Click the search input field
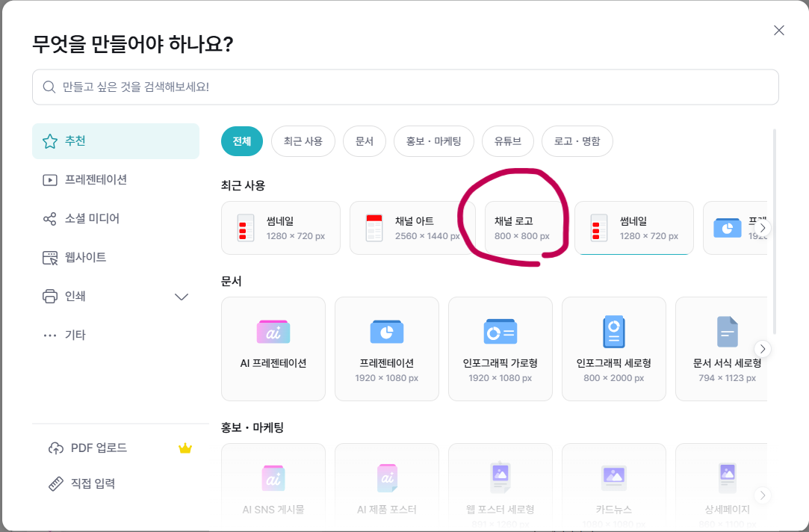Viewport: 809px width, 532px height. (x=404, y=87)
